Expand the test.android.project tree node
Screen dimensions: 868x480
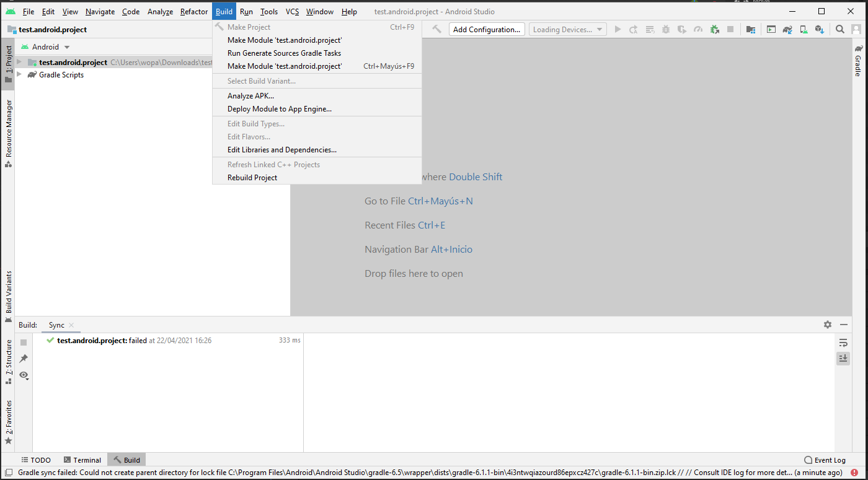(x=19, y=62)
